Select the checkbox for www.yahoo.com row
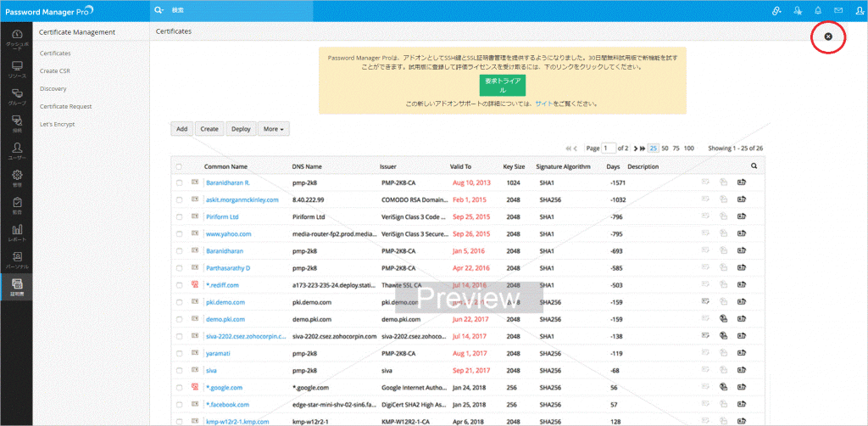 tap(179, 233)
